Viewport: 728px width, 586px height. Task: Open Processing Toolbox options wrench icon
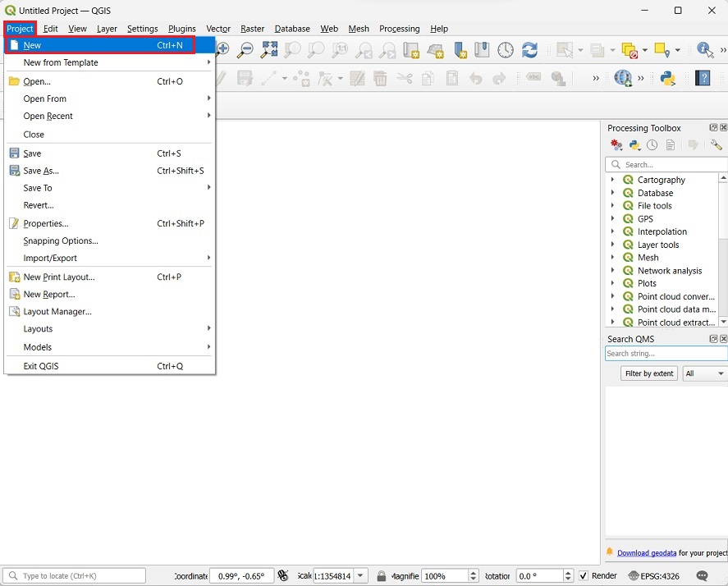coord(716,145)
